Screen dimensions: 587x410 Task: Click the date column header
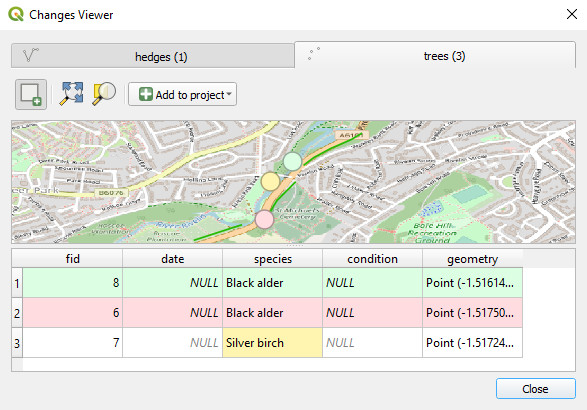click(x=173, y=259)
